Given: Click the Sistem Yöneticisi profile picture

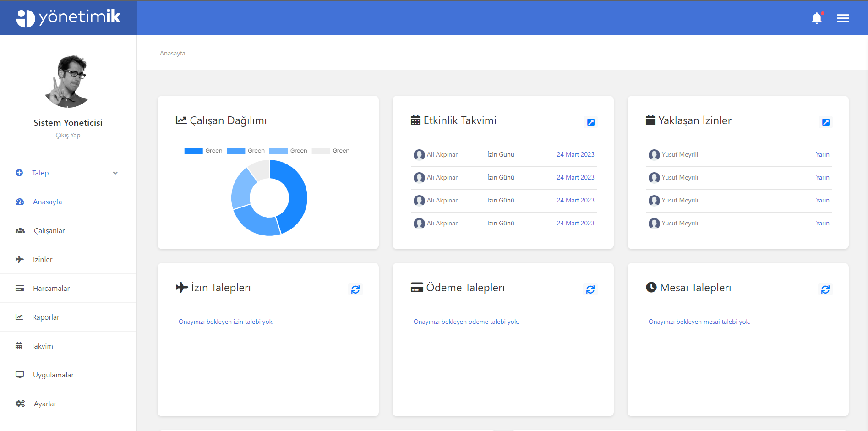Looking at the screenshot, I should point(68,82).
